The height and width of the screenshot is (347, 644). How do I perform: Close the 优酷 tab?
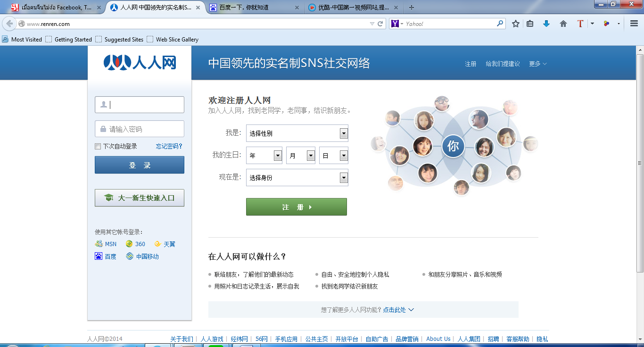coord(396,8)
